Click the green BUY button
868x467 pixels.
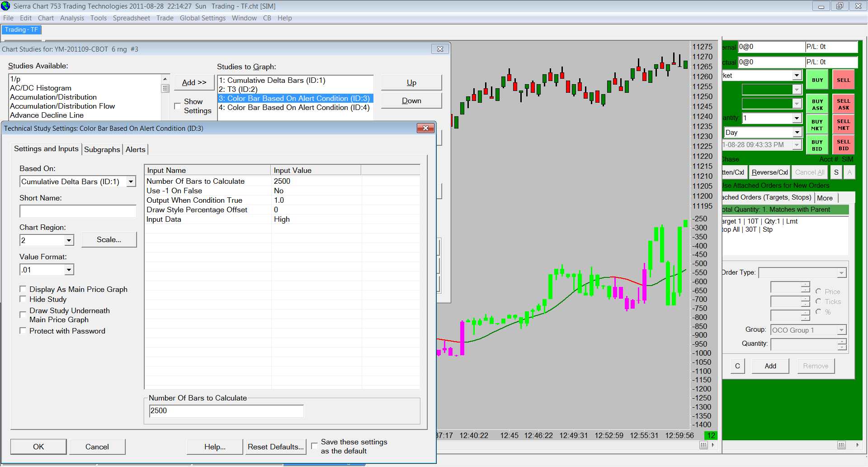pyautogui.click(x=817, y=80)
